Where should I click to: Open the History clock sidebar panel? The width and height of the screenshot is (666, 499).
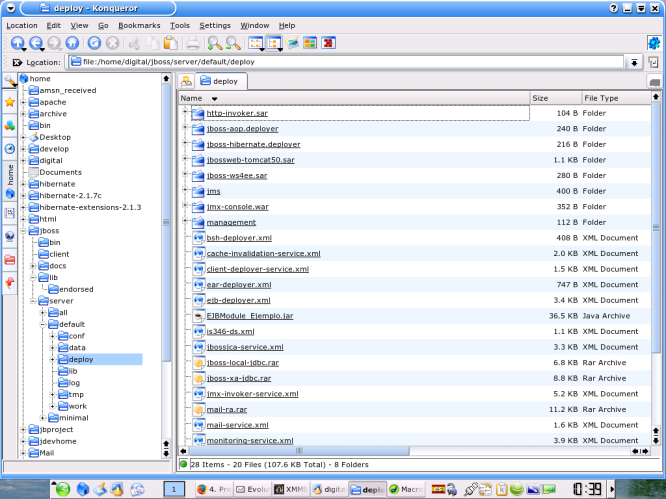pyautogui.click(x=10, y=148)
